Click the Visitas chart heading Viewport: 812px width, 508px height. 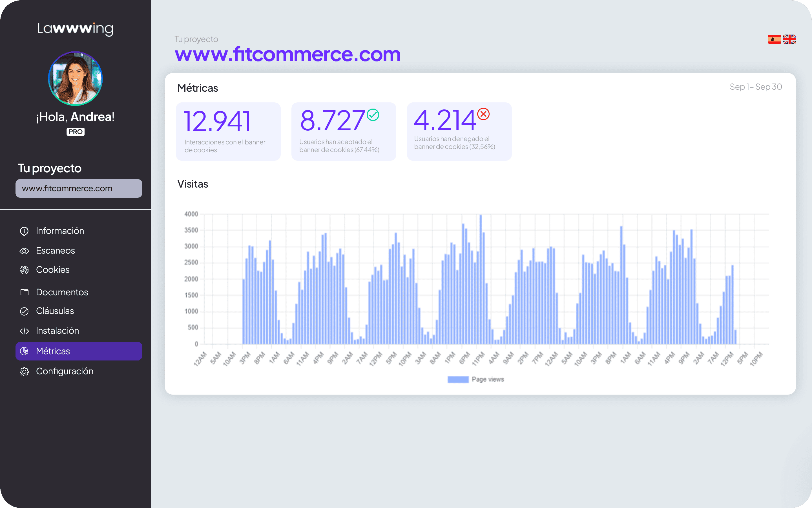tap(193, 184)
